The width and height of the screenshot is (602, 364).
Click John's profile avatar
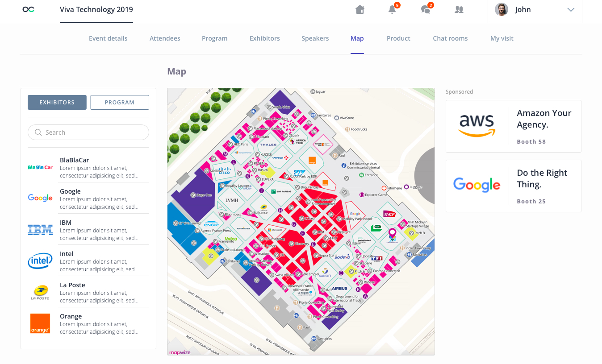(x=502, y=9)
